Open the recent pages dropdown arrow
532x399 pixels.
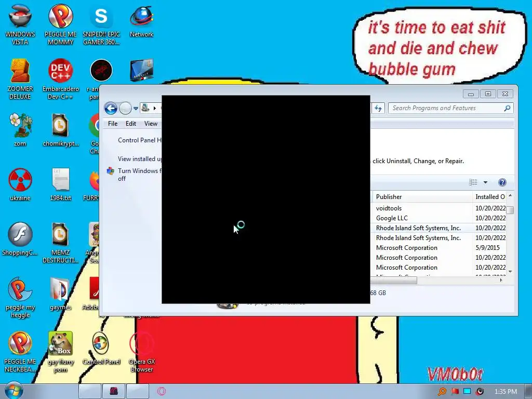click(x=136, y=109)
